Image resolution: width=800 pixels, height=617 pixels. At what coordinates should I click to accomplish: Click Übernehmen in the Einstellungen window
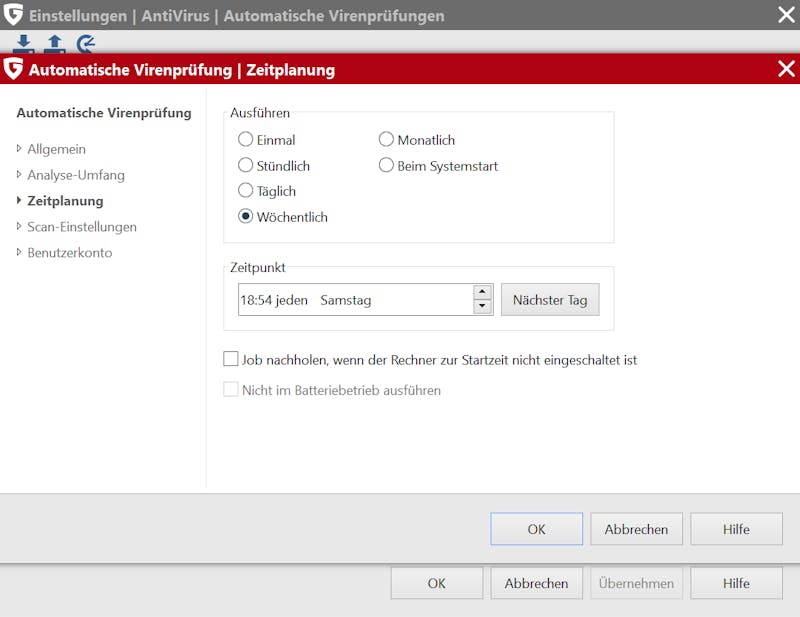(x=636, y=583)
